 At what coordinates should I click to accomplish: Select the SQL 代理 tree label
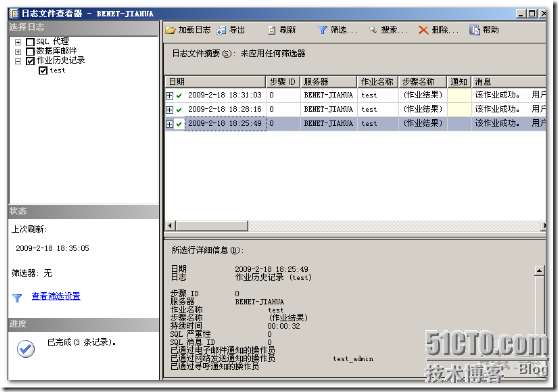coord(52,42)
